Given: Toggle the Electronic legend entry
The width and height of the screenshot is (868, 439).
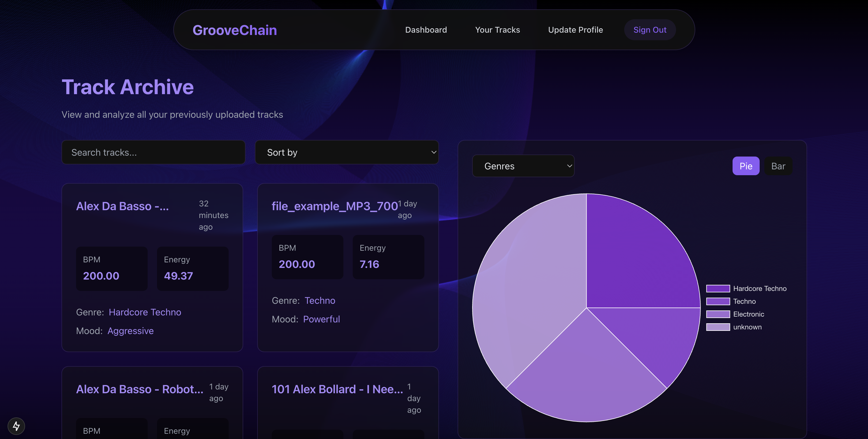Looking at the screenshot, I should point(748,314).
